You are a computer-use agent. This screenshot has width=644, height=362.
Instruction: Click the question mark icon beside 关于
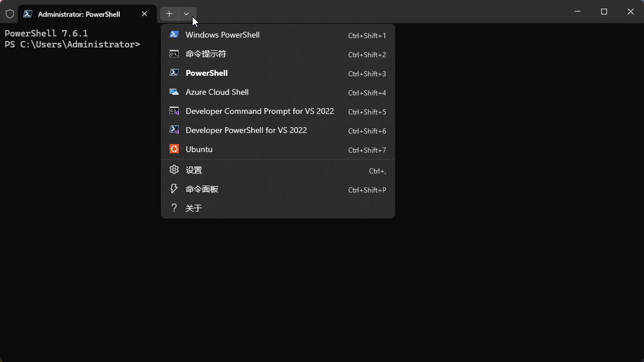point(174,208)
